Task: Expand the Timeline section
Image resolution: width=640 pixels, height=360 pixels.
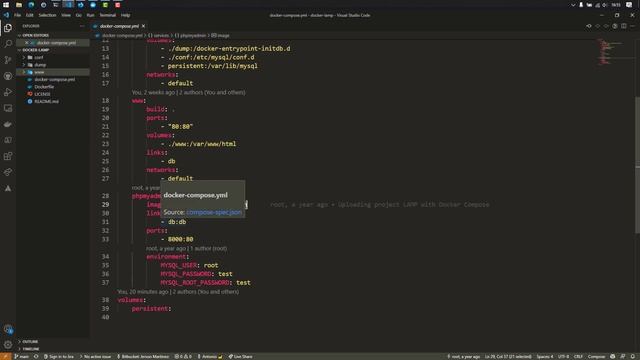Action: tap(31, 349)
